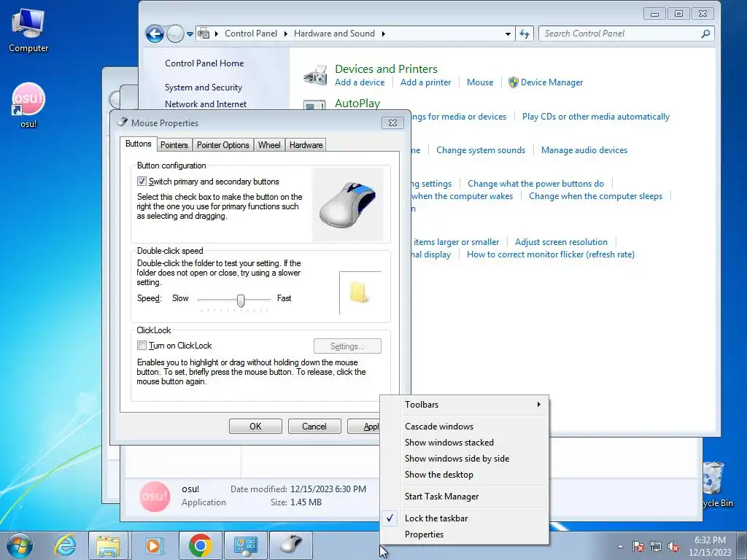Image resolution: width=747 pixels, height=560 pixels.
Task: Show hidden tray icons arrow
Action: pyautogui.click(x=620, y=546)
